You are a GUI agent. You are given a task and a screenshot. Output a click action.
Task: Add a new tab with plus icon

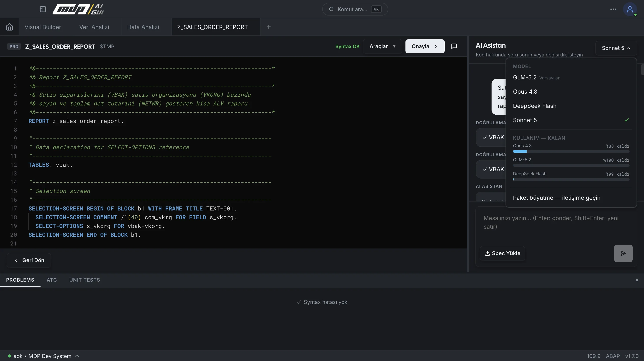(x=269, y=27)
